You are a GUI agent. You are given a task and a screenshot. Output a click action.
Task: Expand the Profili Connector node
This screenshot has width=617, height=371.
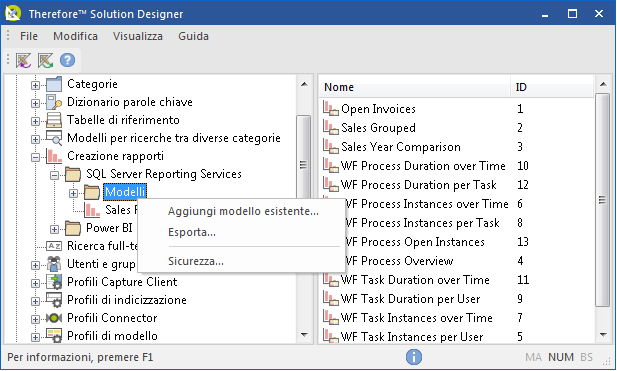click(x=35, y=319)
